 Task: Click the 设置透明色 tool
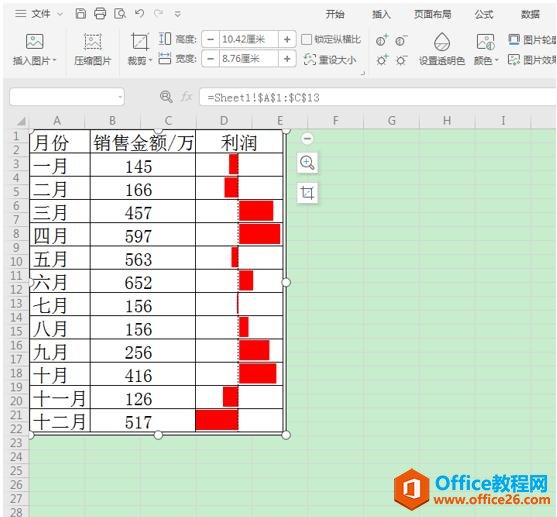click(442, 50)
